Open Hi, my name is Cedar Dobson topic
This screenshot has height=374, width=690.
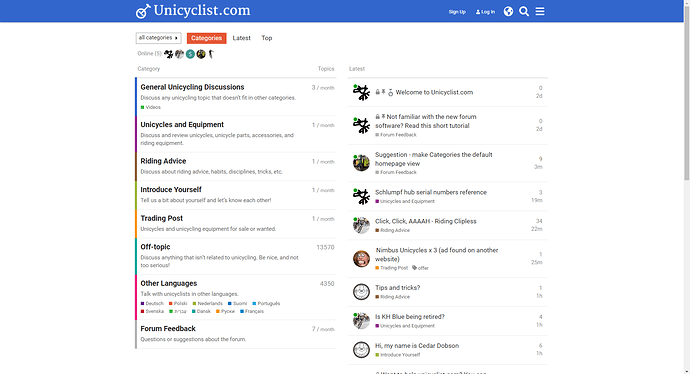pyautogui.click(x=417, y=346)
